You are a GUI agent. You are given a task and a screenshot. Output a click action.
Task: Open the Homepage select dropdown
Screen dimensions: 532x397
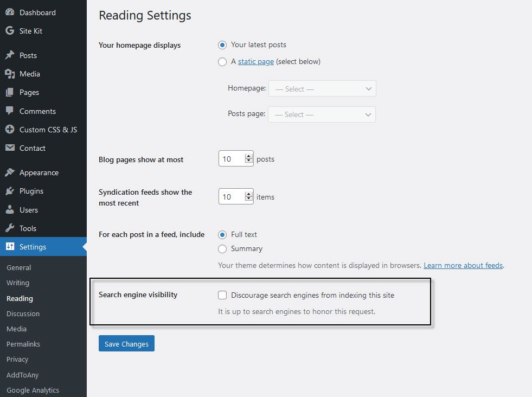tap(322, 88)
